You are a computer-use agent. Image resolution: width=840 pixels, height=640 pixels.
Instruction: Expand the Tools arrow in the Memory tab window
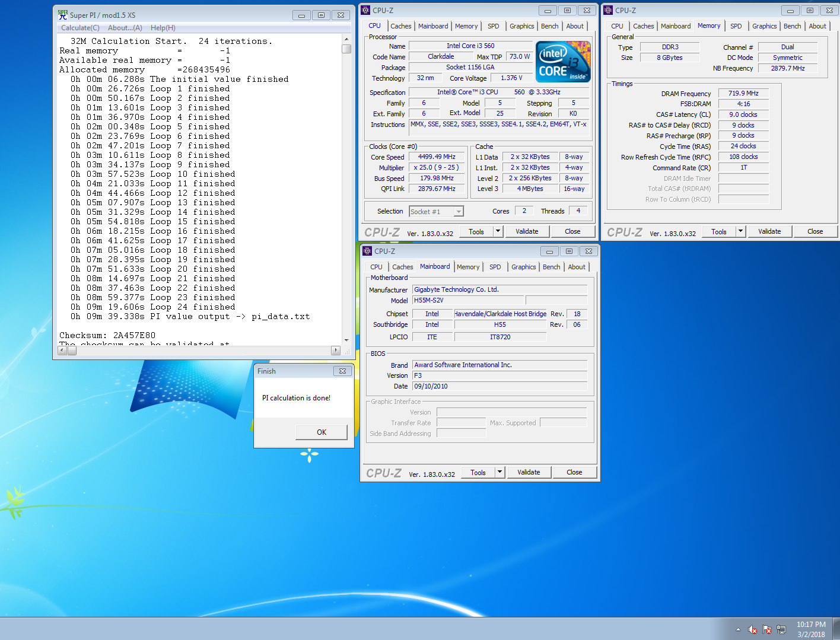(x=741, y=231)
